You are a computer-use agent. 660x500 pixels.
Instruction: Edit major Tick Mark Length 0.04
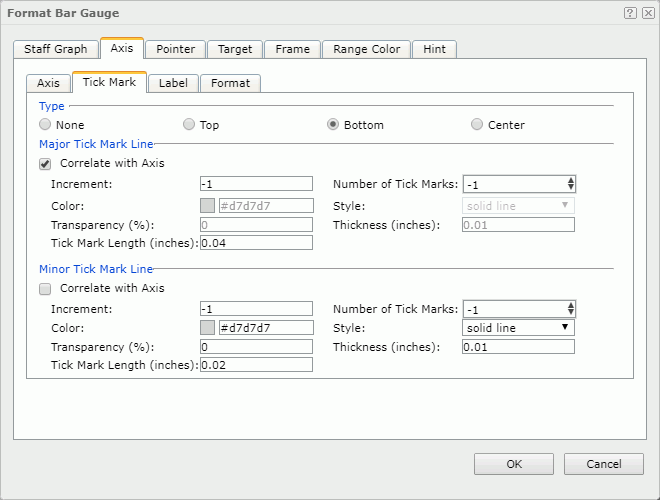point(256,243)
